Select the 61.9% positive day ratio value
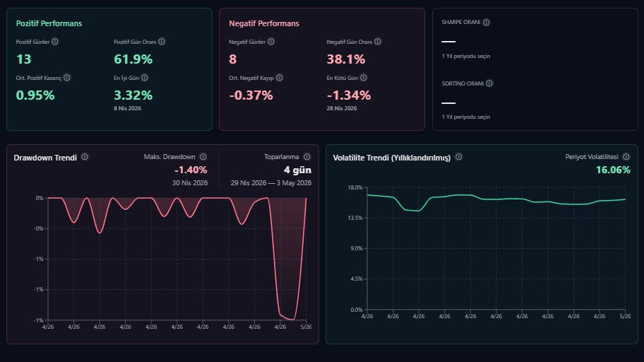Viewport: 644px width, 362px height. point(133,59)
